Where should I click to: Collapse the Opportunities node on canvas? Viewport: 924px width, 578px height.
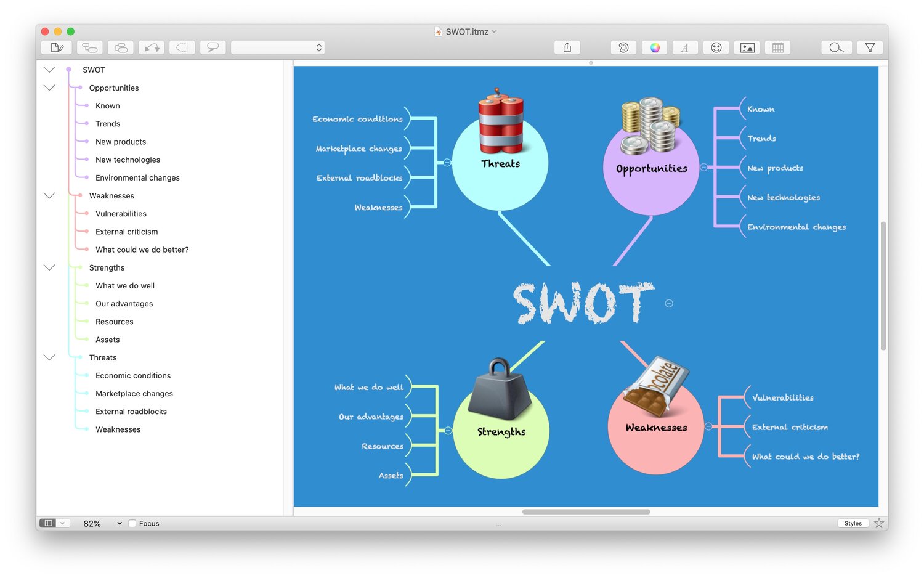[703, 167]
